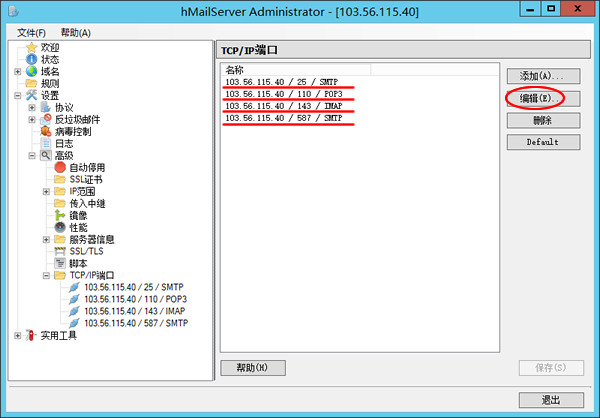The image size is (600, 418).
Task: Click the folder icon beside SSL证书
Action: click(x=60, y=179)
